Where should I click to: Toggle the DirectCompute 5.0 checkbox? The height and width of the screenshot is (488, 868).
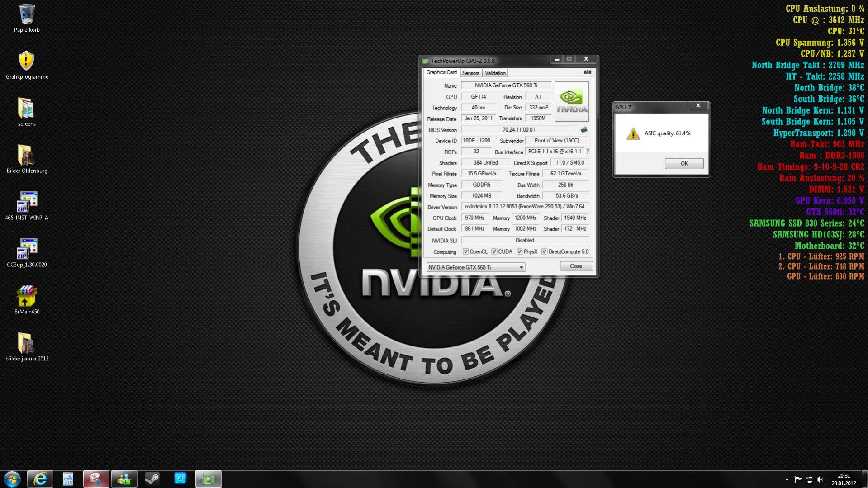point(544,251)
